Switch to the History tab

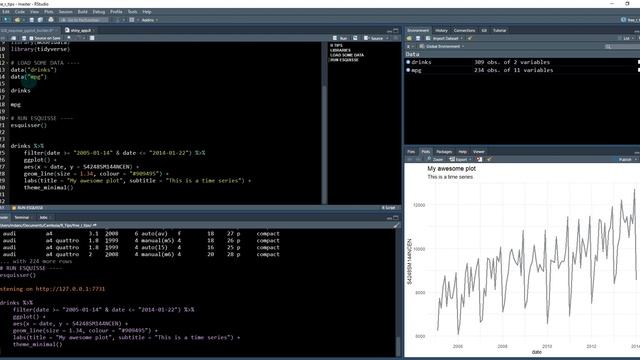pyautogui.click(x=441, y=30)
